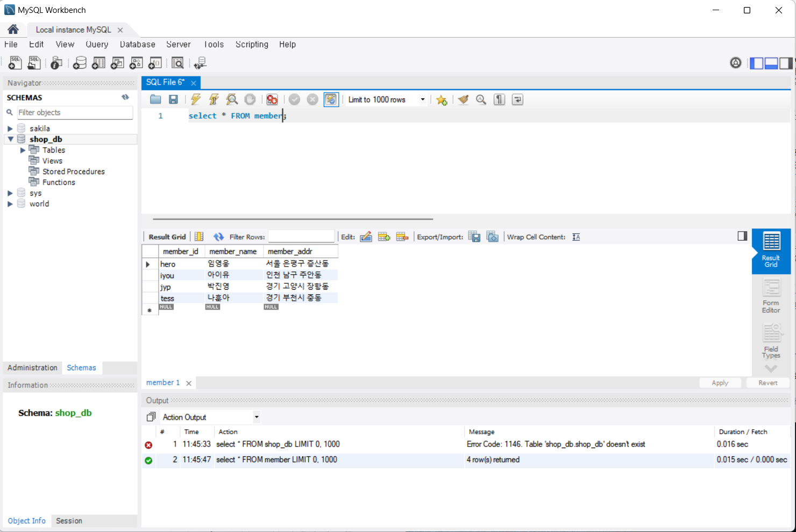Create a new table icon
Viewport: 796px width, 532px height.
point(98,63)
